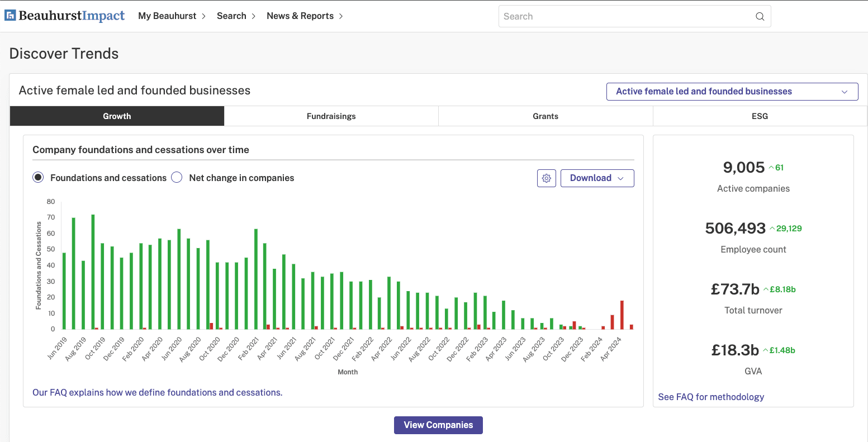The image size is (868, 442).
Task: Click the Jun 2019 axis label
Action: coord(58,347)
